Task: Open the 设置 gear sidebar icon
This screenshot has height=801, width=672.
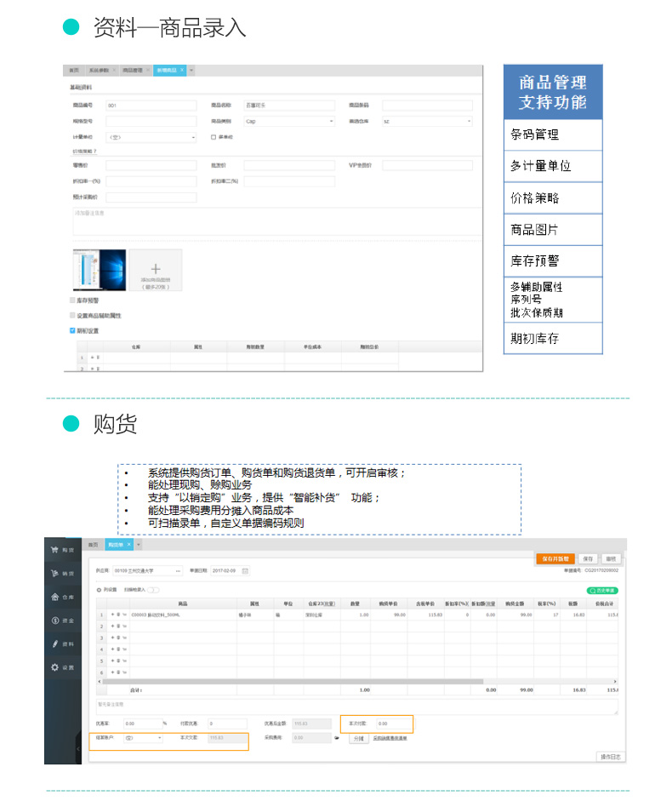Action: (x=61, y=667)
